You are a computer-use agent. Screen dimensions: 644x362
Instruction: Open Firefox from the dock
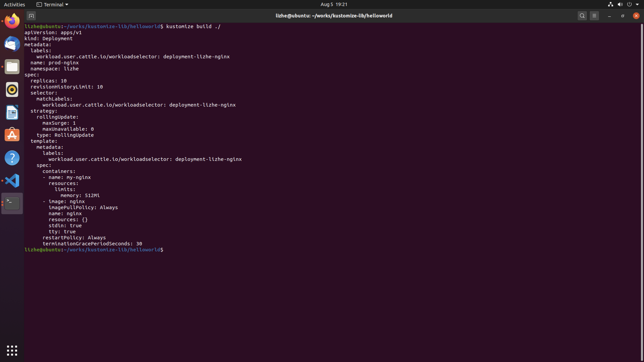click(12, 21)
